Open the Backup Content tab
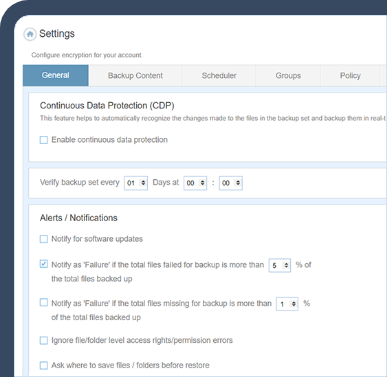The width and height of the screenshot is (387, 377). coord(135,76)
